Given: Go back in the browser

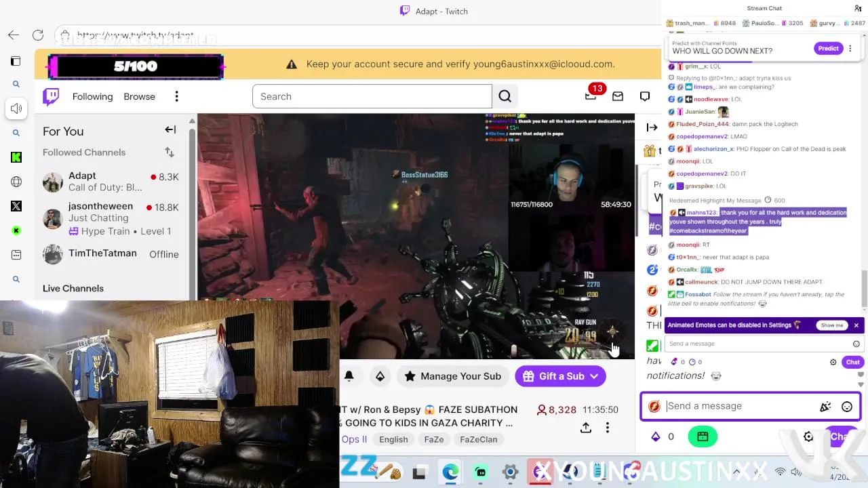Looking at the screenshot, I should pos(14,35).
